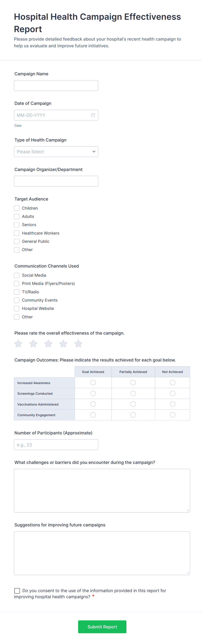Image resolution: width=202 pixels, height=644 pixels.
Task: Rate the campaign four stars
Action: point(63,343)
